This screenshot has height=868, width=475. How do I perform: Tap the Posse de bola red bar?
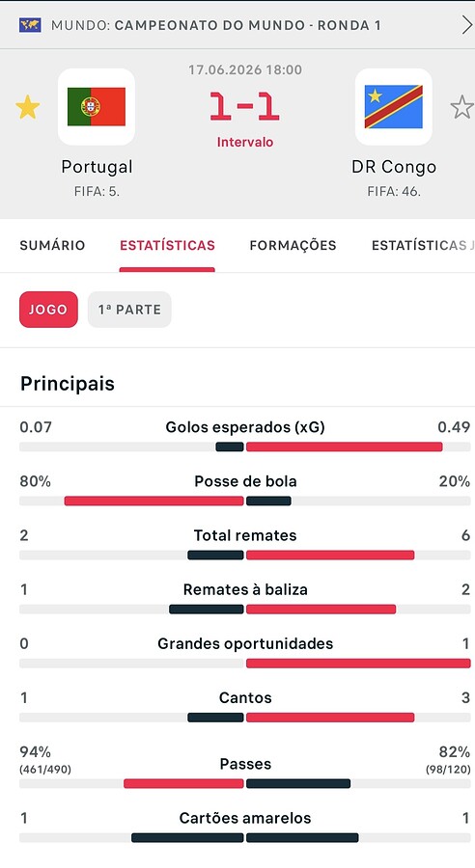[154, 501]
